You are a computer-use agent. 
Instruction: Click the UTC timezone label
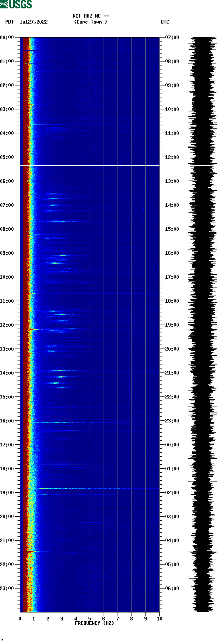165,22
